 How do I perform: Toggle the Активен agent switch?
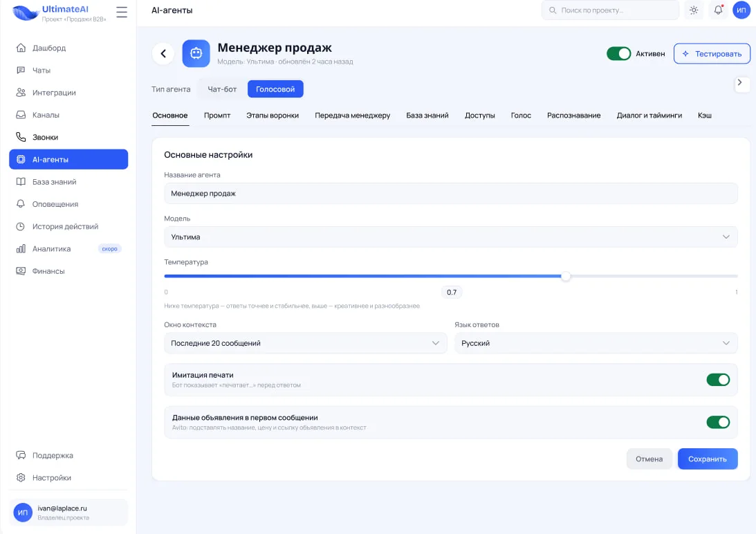618,53
